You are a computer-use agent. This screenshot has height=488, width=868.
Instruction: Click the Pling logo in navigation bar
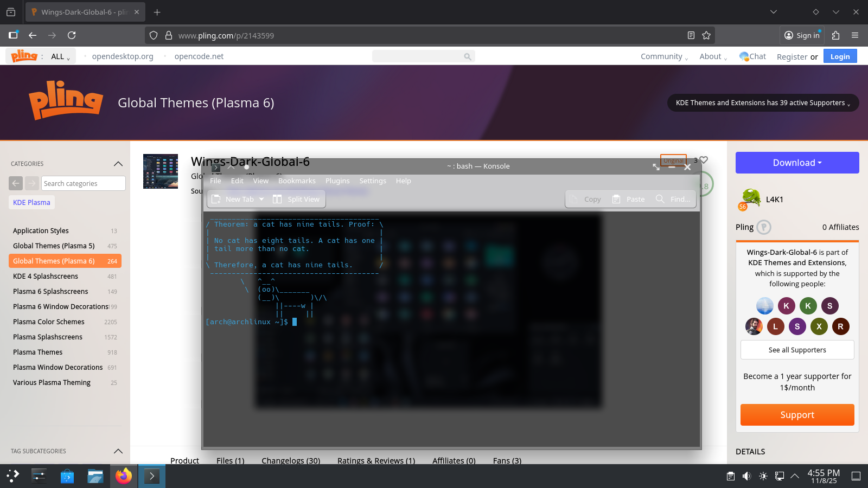pyautogui.click(x=24, y=56)
